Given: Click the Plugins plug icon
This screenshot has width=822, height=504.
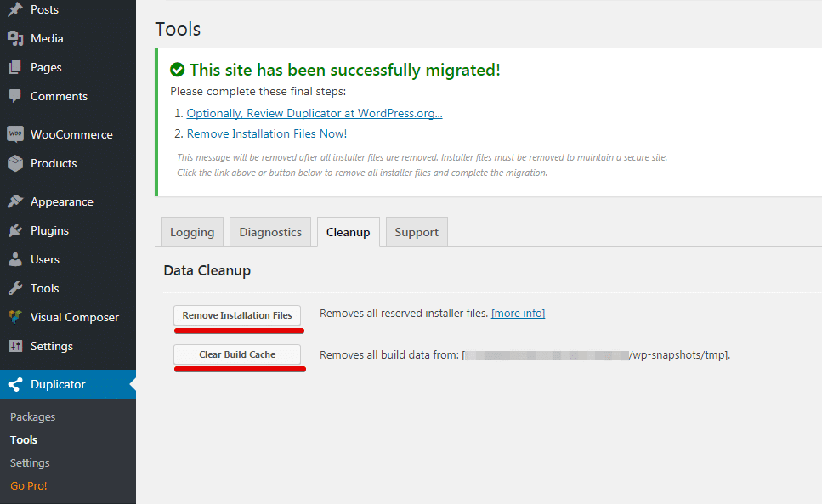Looking at the screenshot, I should coord(15,230).
